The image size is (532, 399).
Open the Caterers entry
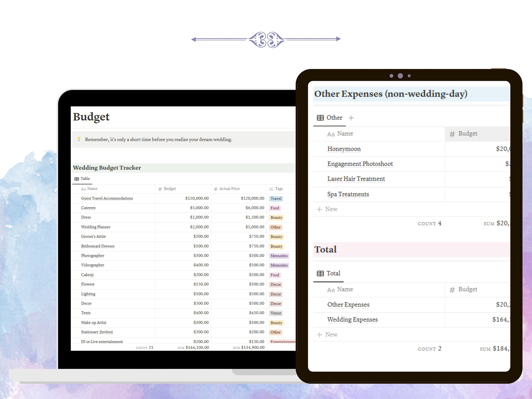coord(88,208)
